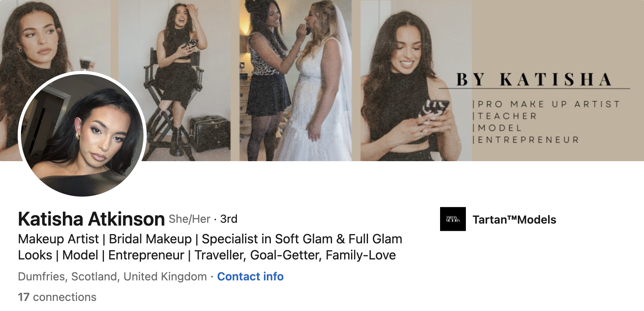Viewport: 644px width, 311px height.
Task: Click the ENTREPRENEUR line in banner
Action: (x=526, y=140)
